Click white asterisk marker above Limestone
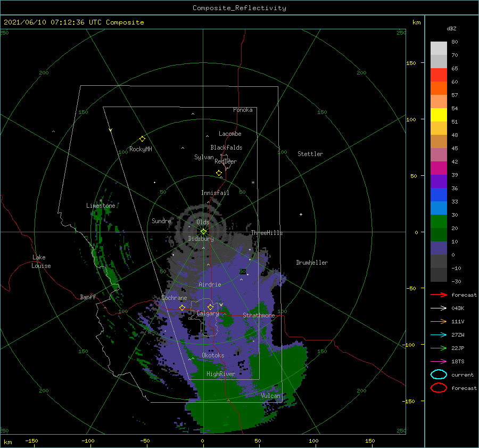479x448 pixels. tap(101, 201)
